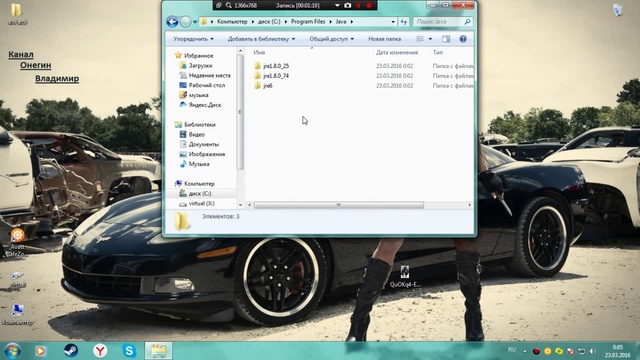The image size is (640, 360).
Task: Open Skype from the taskbar
Action: coord(129,351)
